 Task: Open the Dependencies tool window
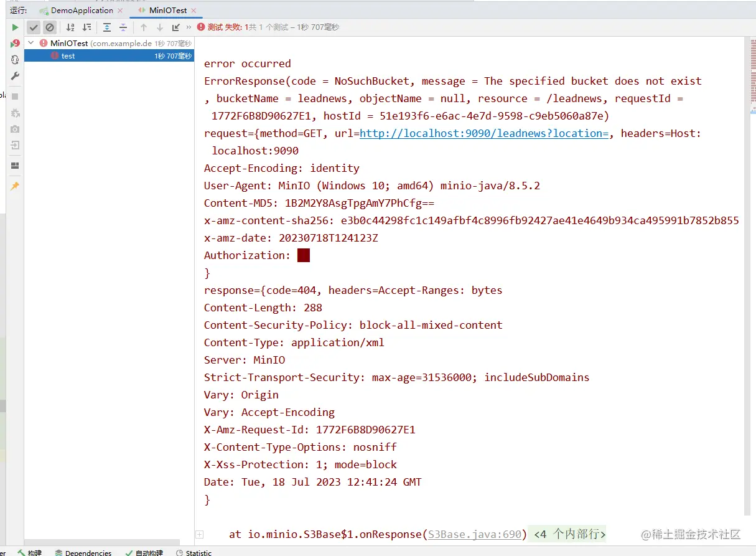pyautogui.click(x=83, y=552)
